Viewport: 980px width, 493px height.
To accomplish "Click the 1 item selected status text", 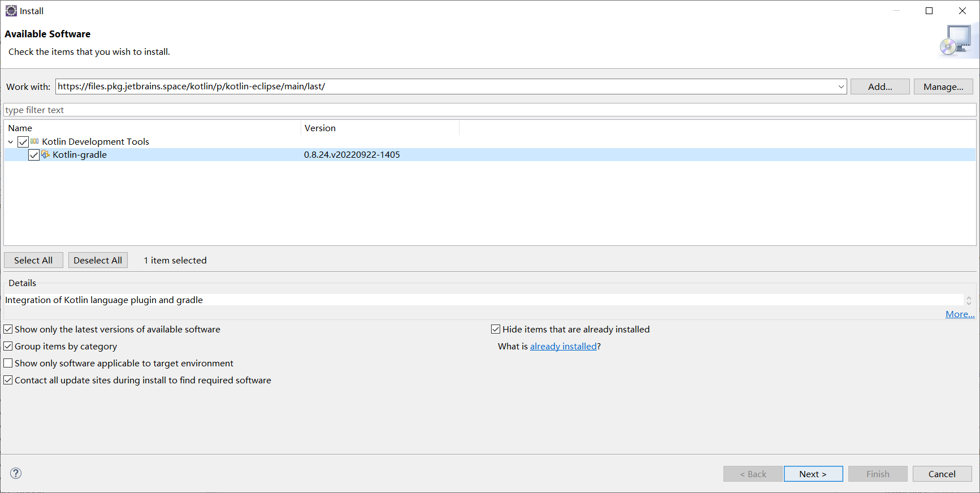I will [x=175, y=260].
